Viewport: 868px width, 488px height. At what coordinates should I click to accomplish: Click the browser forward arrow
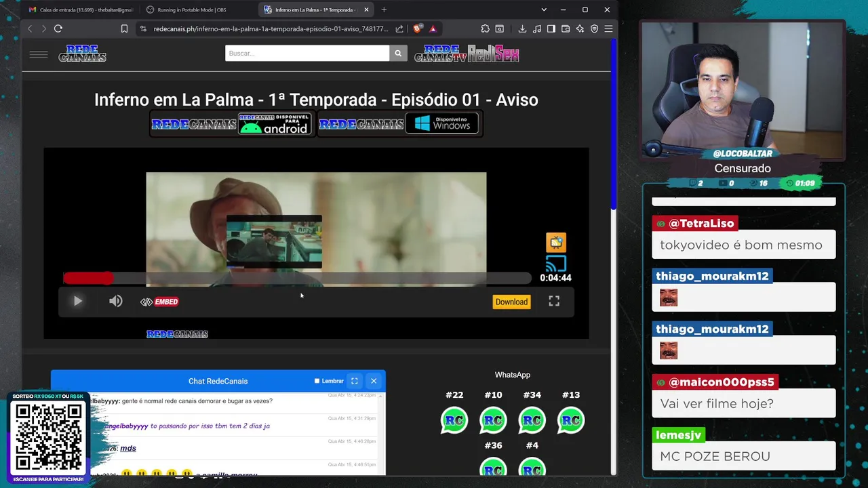(x=44, y=28)
